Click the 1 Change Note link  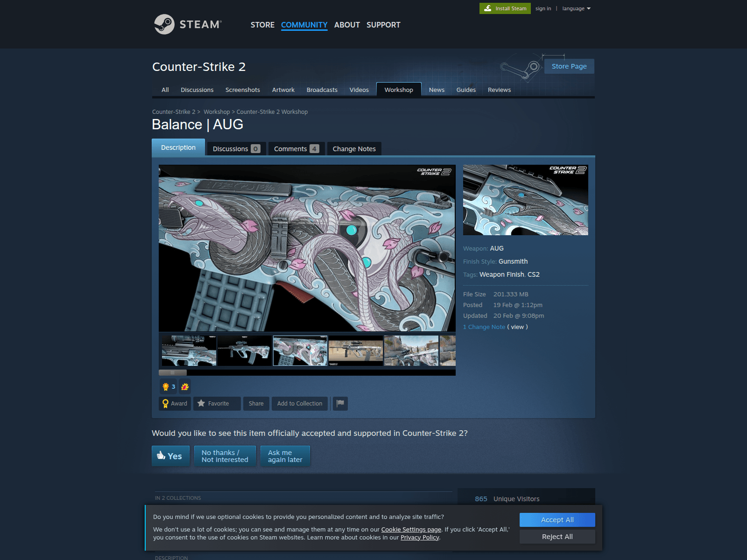pos(484,327)
